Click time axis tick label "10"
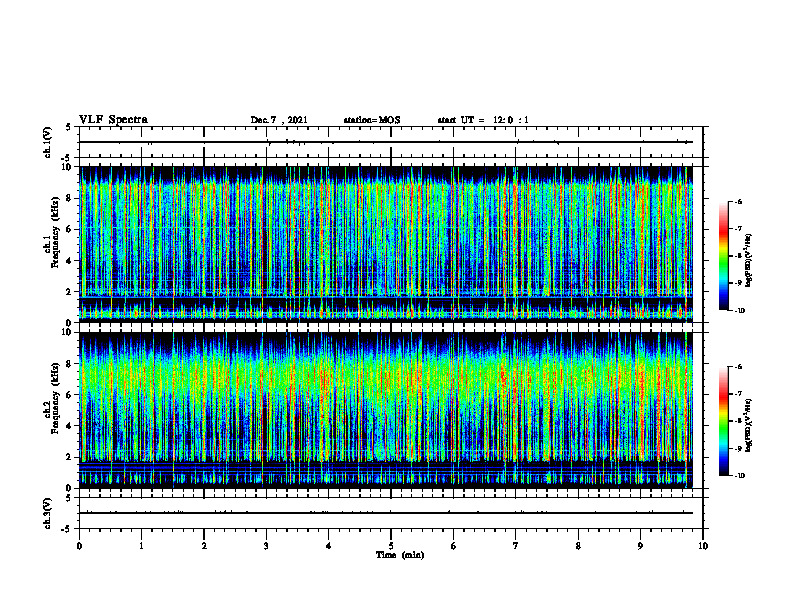The width and height of the screenshot is (792, 612). (x=703, y=546)
